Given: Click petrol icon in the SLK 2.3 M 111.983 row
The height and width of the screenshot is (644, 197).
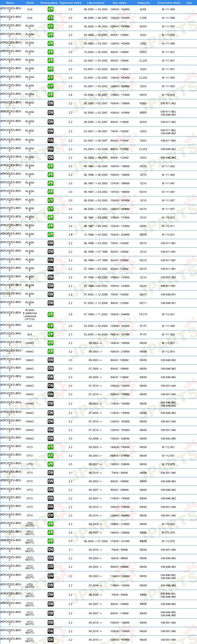Looking at the screenshot, I should [50, 334].
